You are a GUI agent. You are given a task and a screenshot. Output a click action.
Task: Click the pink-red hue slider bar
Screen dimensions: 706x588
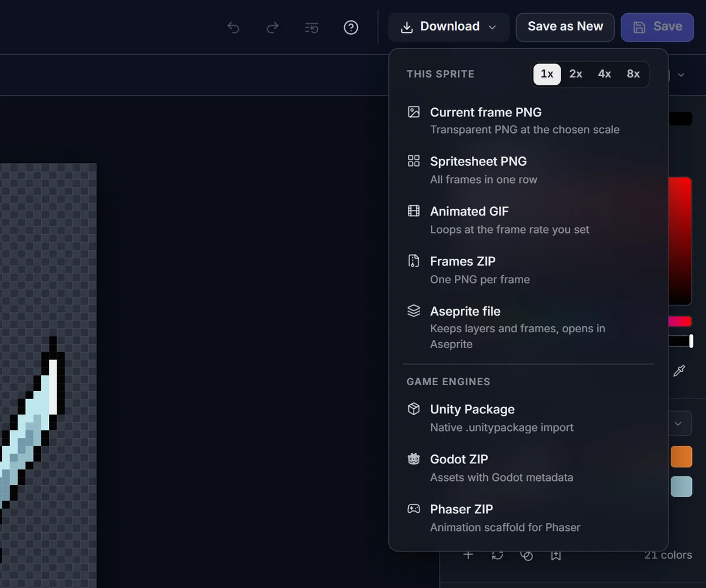[680, 322]
